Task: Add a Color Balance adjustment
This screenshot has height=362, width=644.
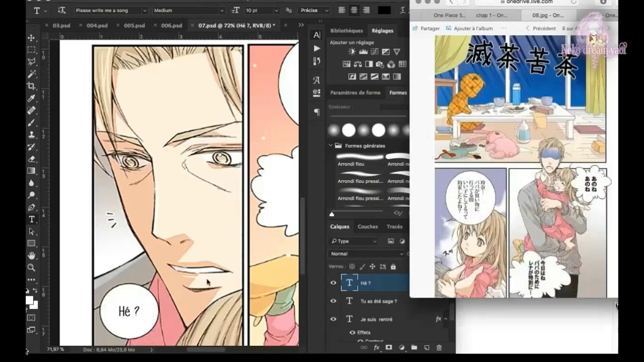Action: (x=358, y=64)
